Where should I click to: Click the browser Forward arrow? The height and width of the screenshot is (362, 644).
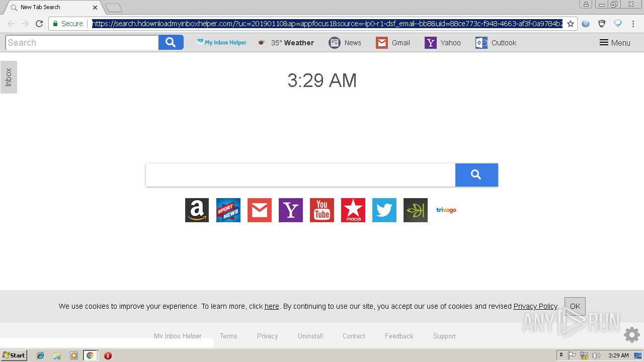pos(25,24)
